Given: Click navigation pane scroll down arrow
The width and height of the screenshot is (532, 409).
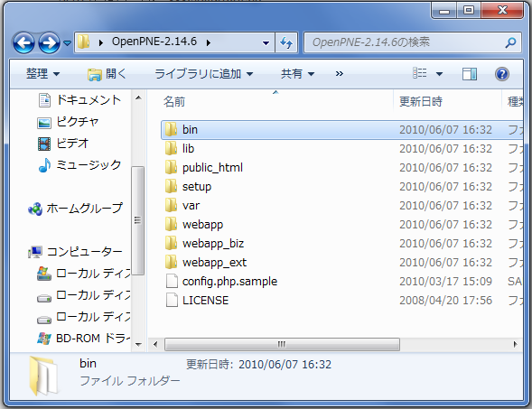Looking at the screenshot, I should pyautogui.click(x=138, y=345).
